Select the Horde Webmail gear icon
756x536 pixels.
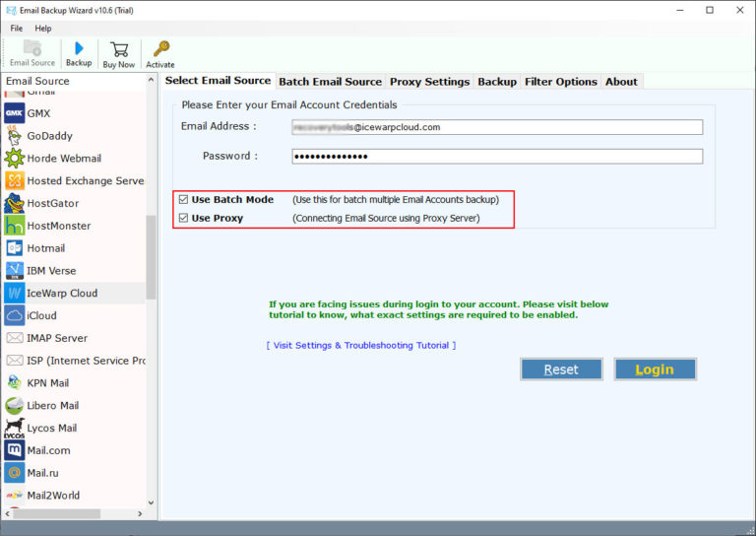(15, 159)
